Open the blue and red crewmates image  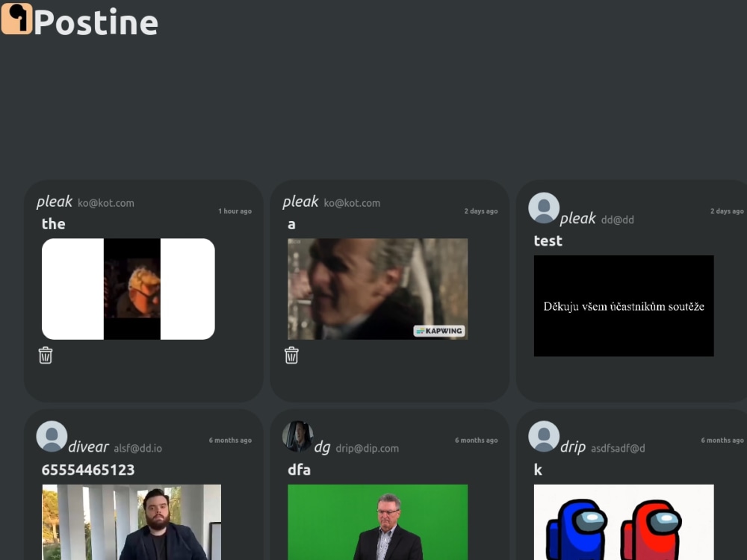624,522
